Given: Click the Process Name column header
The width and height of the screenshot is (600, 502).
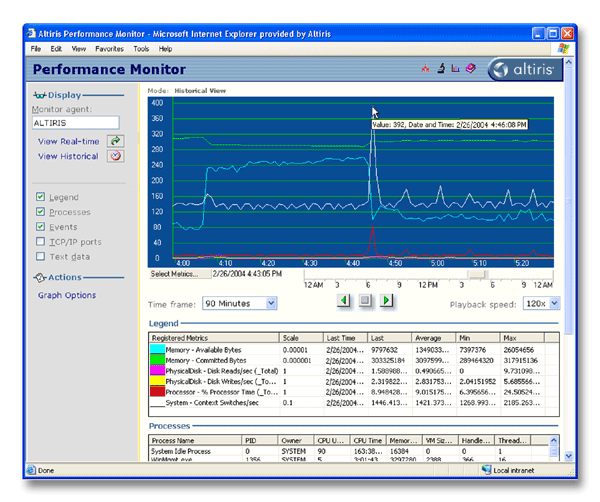Looking at the screenshot, I should [195, 440].
